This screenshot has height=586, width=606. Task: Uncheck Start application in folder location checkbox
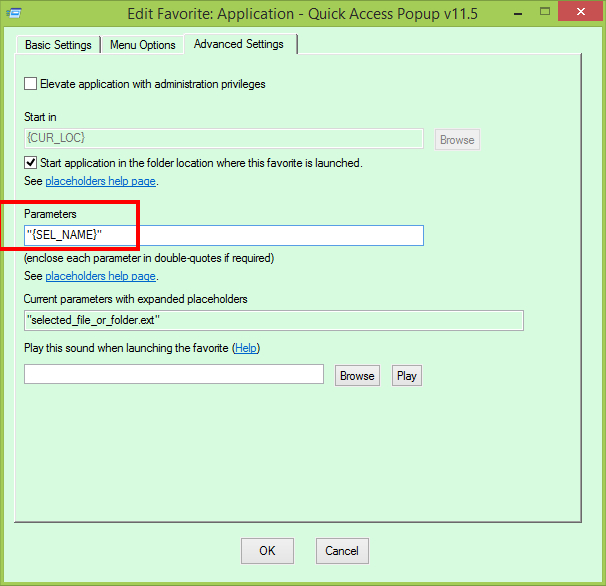(x=31, y=163)
